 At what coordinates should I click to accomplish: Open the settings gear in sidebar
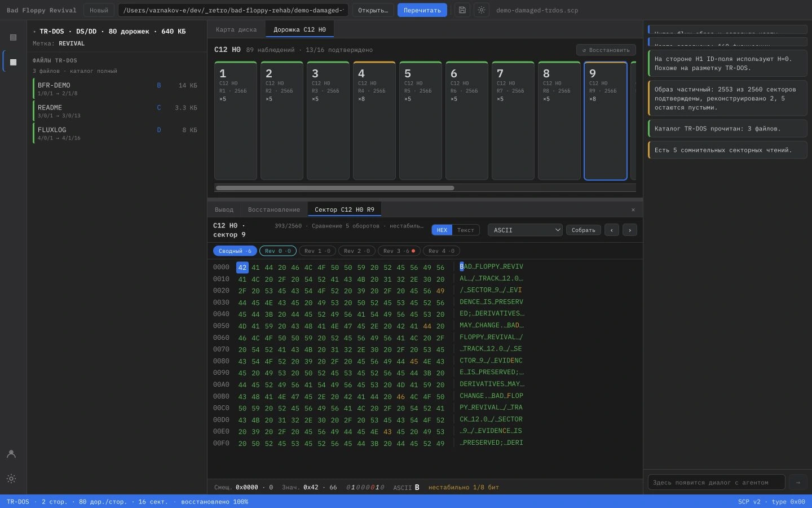coord(11,479)
